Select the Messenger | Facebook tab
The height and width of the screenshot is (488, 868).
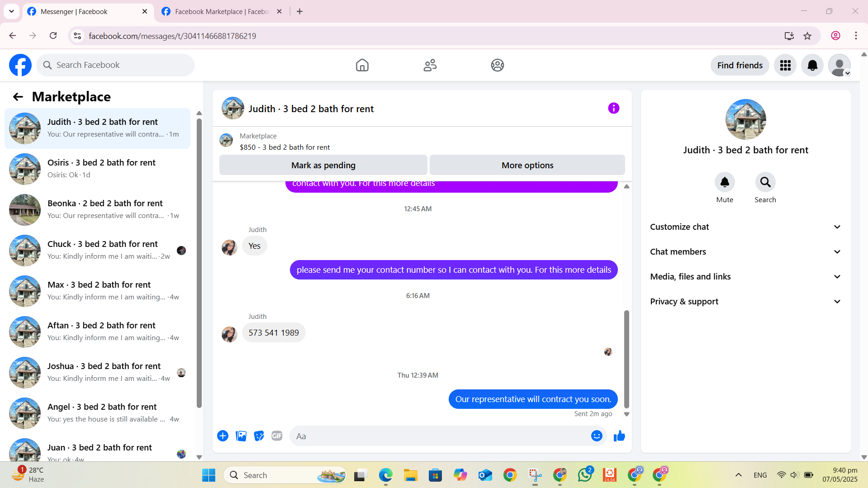click(x=88, y=12)
